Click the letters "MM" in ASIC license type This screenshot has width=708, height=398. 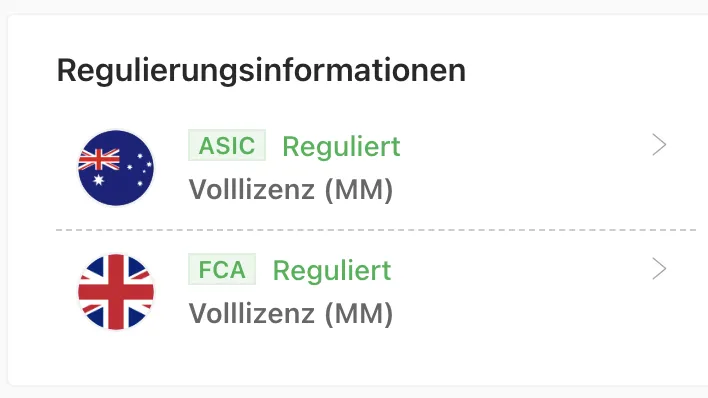359,190
